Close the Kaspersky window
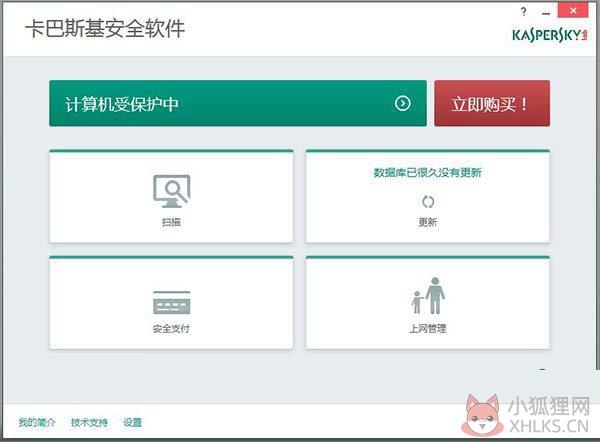Screen dimensions: 600x442 [x=573, y=10]
